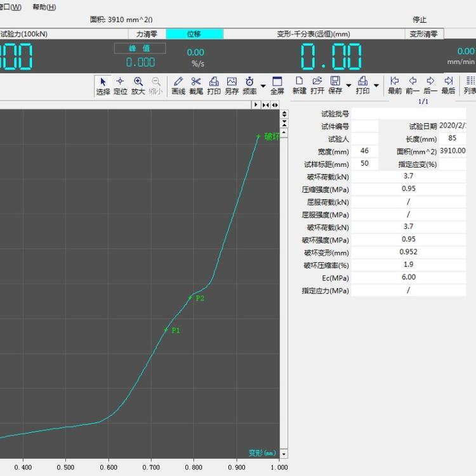Click the 面积(mm^2) field showing 3910.00
This screenshot has width=476, height=476.
[453, 151]
